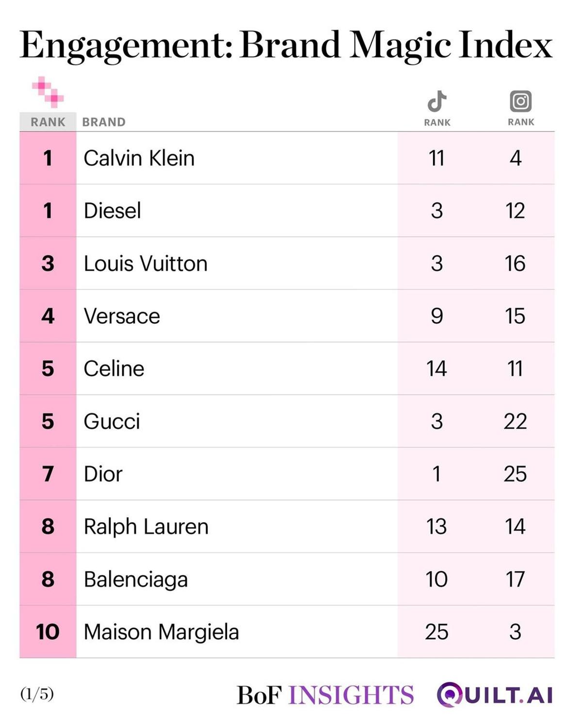582x728 pixels.
Task: Click Louis Vuitton in the table
Action: pyautogui.click(x=145, y=264)
